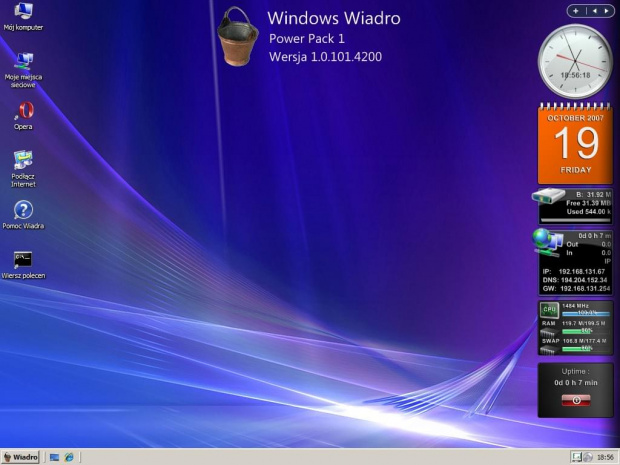This screenshot has width=620, height=465.
Task: Launch Internet Explorer from quick launch
Action: 69,457
